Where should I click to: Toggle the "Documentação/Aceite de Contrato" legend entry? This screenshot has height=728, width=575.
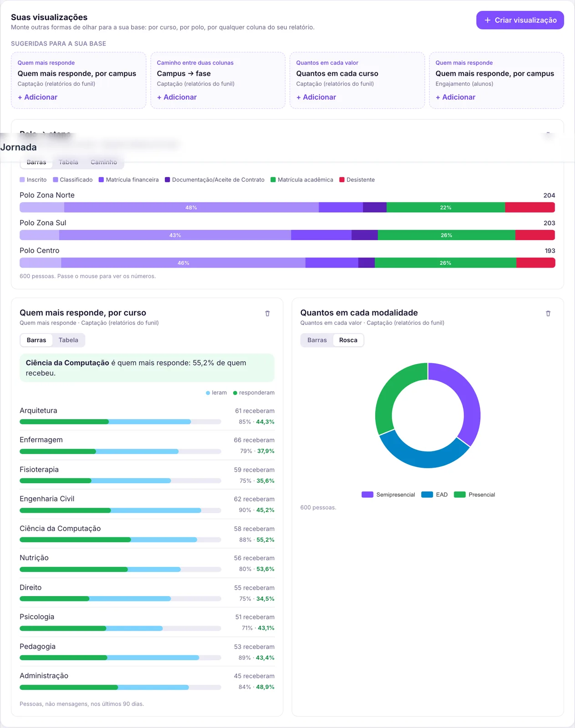coord(214,180)
